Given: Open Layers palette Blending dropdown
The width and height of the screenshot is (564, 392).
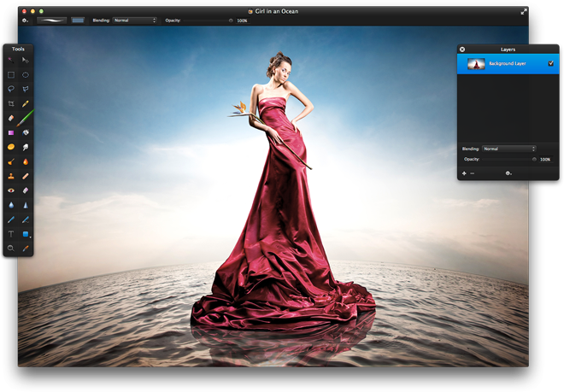Looking at the screenshot, I should click(x=509, y=149).
